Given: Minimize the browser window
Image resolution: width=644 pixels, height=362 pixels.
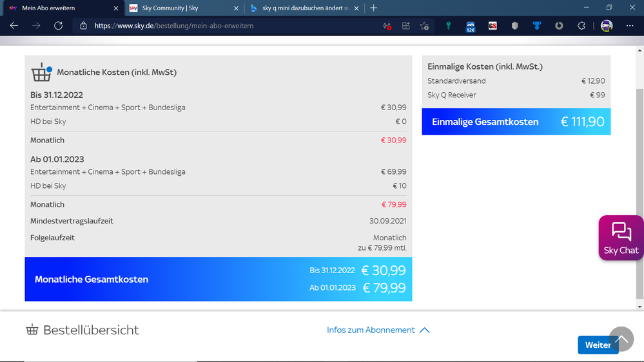Looking at the screenshot, I should [586, 8].
